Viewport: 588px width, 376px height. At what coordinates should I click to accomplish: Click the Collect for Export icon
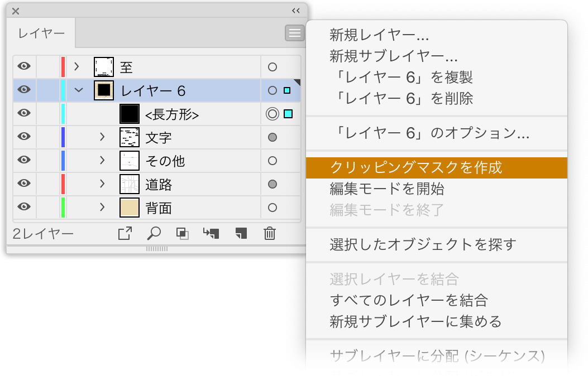point(125,233)
